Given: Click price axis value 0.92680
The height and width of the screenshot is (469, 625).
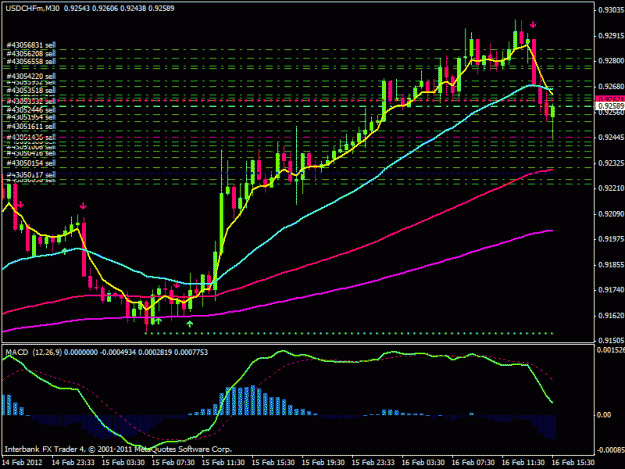Looking at the screenshot, I should pos(611,87).
